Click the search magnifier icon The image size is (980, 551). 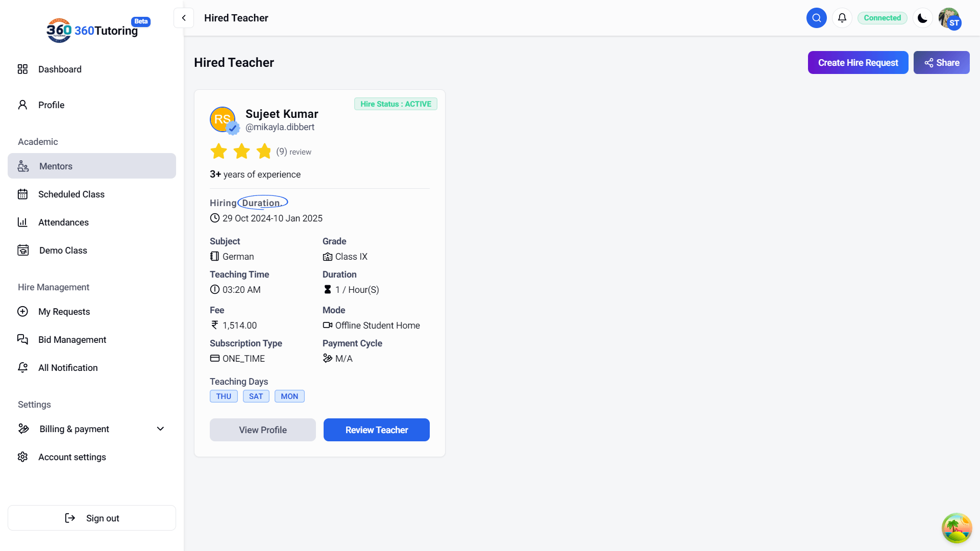pos(816,18)
